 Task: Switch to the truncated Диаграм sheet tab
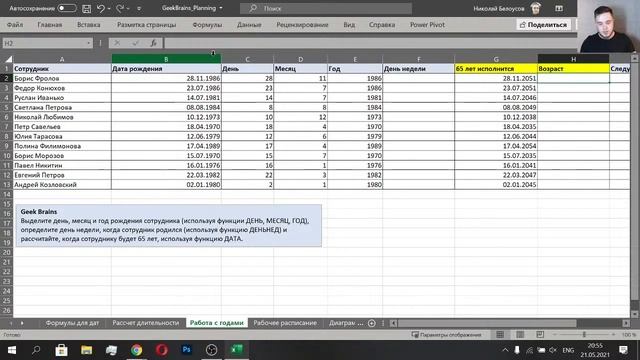click(x=346, y=322)
